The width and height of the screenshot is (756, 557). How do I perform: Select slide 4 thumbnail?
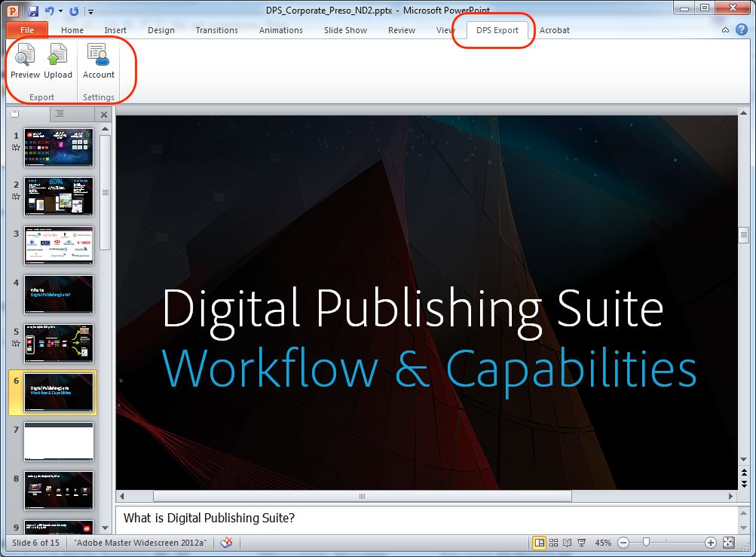click(59, 295)
